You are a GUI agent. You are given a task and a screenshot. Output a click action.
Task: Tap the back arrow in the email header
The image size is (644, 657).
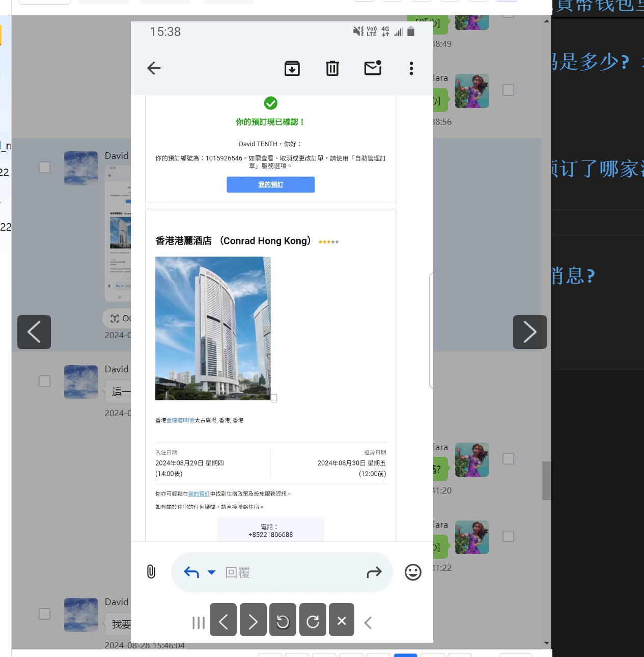pos(154,68)
